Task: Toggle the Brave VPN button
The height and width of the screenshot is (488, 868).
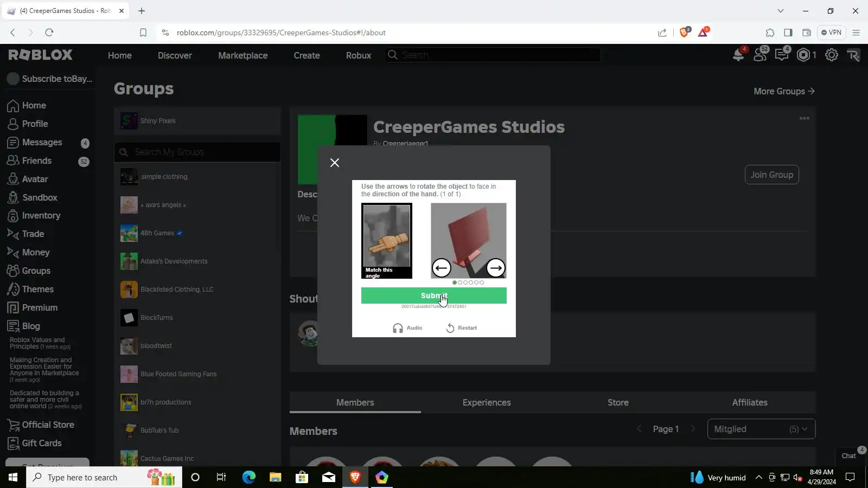Action: (x=831, y=33)
